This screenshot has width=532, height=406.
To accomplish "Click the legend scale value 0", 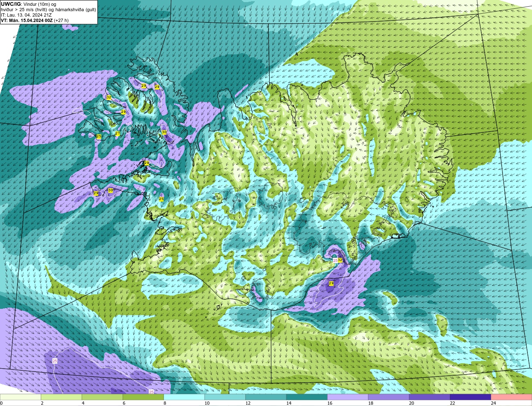I will click(x=2, y=403).
